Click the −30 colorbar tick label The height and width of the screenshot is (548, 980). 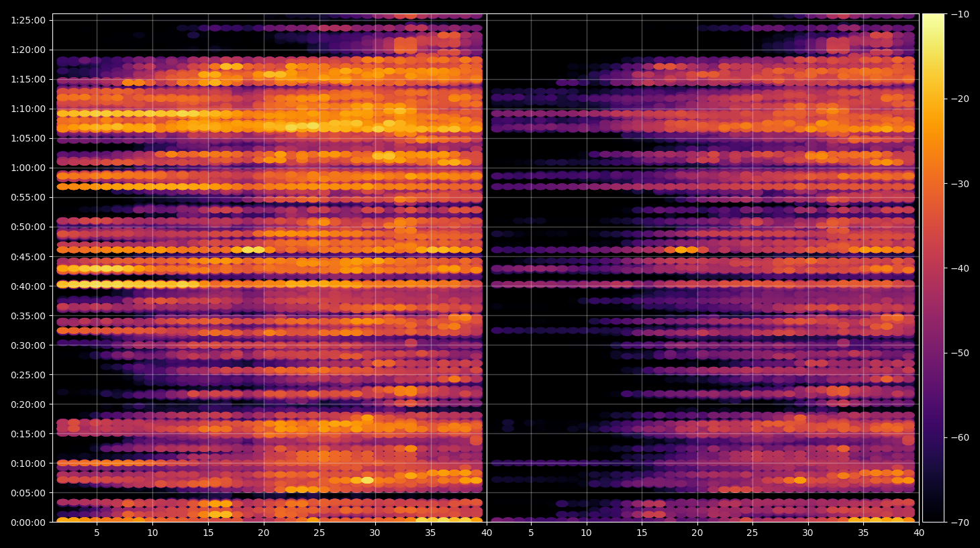point(960,184)
